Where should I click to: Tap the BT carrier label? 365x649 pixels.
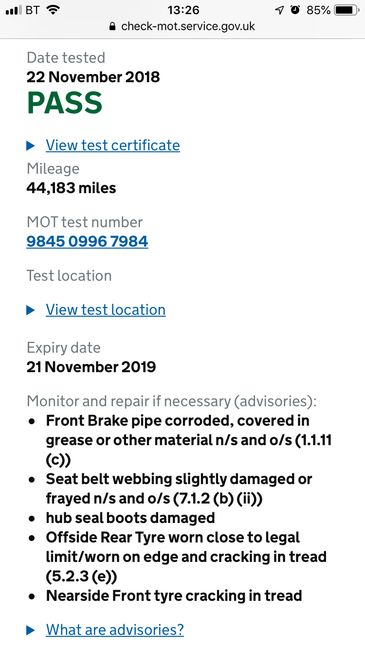(33, 10)
